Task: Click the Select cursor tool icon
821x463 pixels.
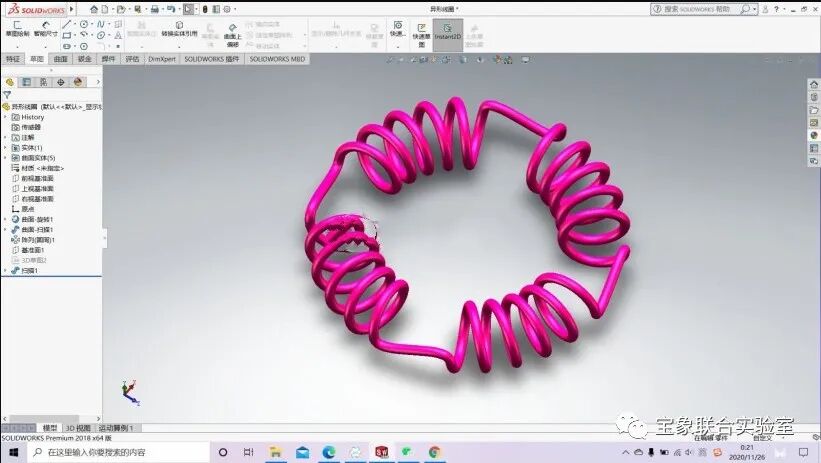Action: coord(188,9)
